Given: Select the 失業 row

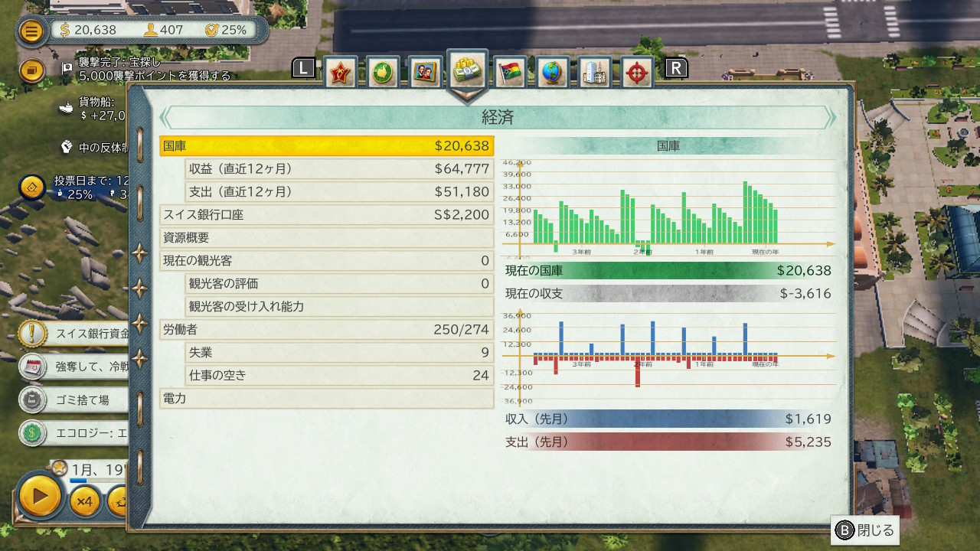Looking at the screenshot, I should coord(339,352).
